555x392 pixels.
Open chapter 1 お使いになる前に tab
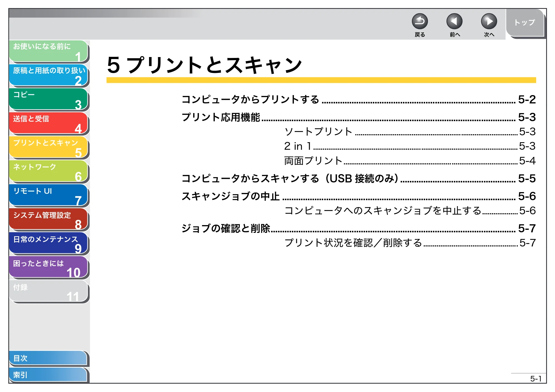click(49, 51)
